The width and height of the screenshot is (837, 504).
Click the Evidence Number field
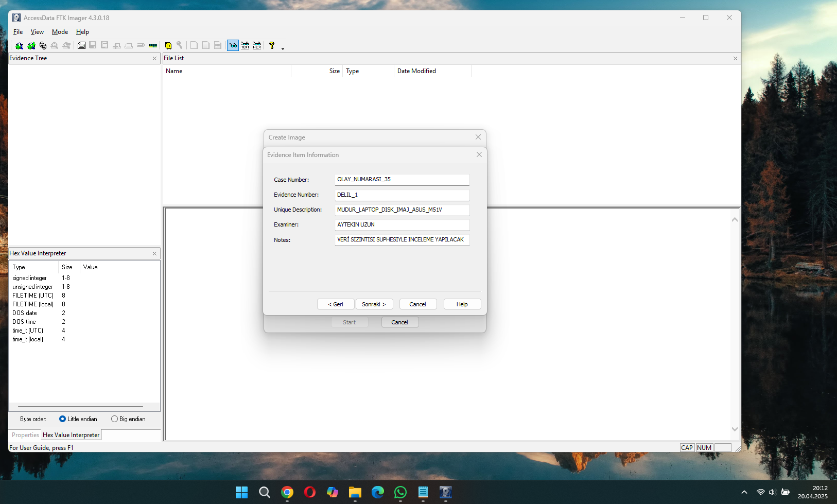(402, 195)
